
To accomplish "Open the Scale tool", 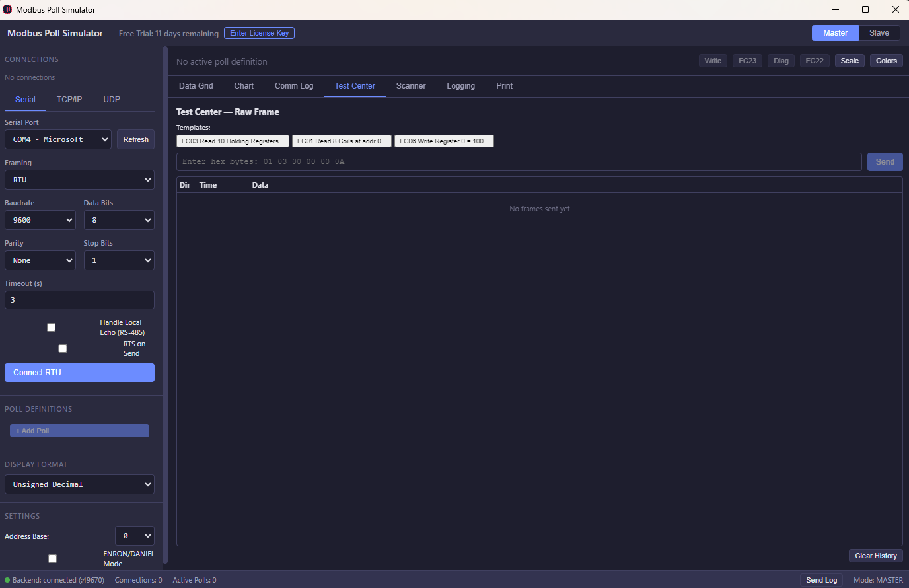I will [x=850, y=60].
